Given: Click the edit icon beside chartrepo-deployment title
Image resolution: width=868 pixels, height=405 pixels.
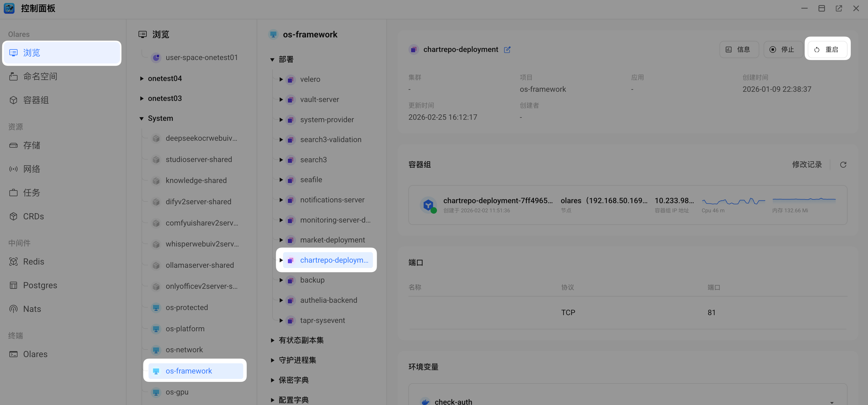Looking at the screenshot, I should (507, 50).
